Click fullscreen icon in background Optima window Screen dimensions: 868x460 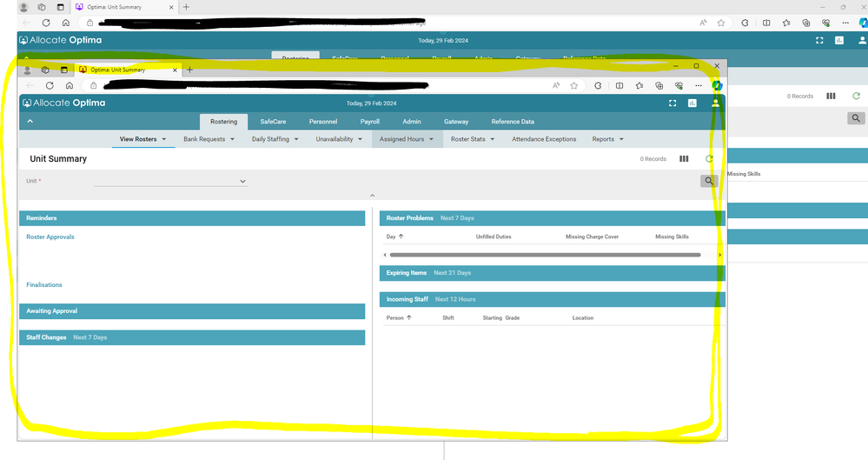(819, 41)
